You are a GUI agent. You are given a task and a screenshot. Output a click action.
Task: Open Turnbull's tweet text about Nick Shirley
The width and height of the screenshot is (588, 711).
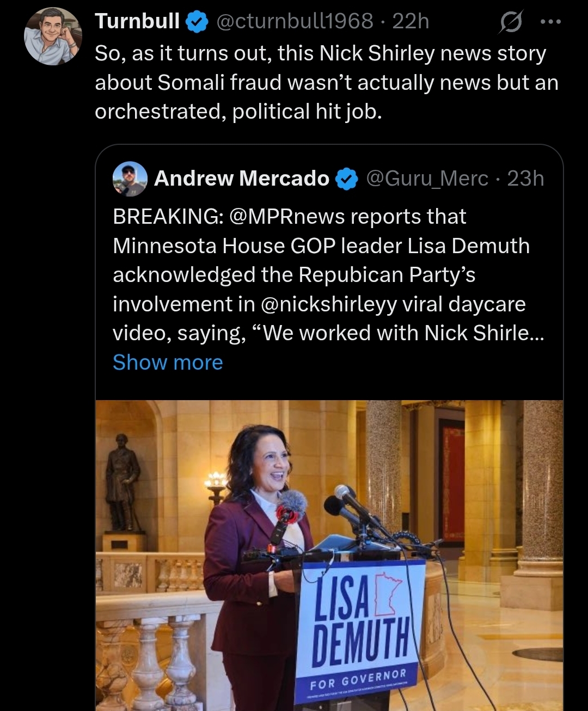(327, 82)
